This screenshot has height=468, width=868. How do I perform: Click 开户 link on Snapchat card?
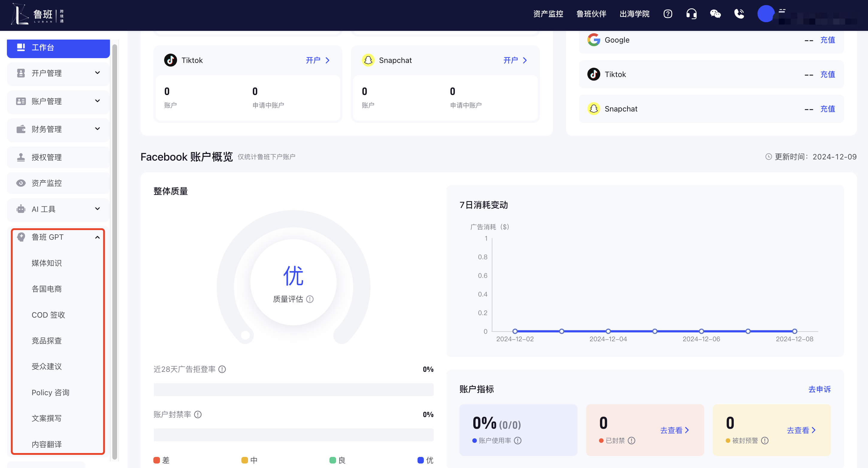[x=515, y=60]
